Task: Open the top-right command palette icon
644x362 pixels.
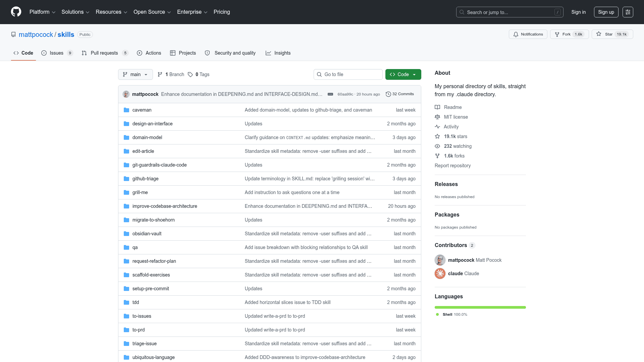Action: point(628,12)
